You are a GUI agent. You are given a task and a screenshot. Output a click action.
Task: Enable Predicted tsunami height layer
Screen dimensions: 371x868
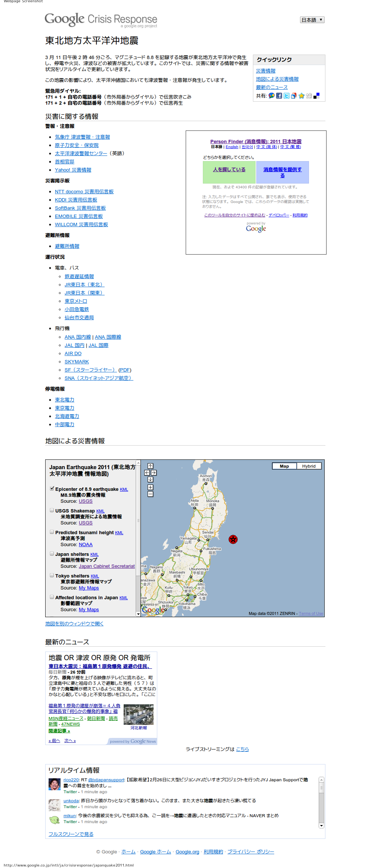pos(52,532)
